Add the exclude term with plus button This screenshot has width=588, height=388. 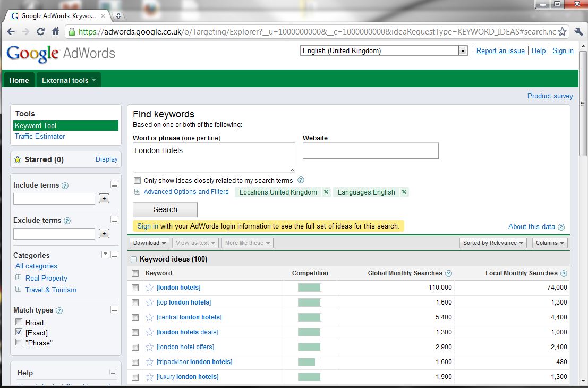(104, 233)
